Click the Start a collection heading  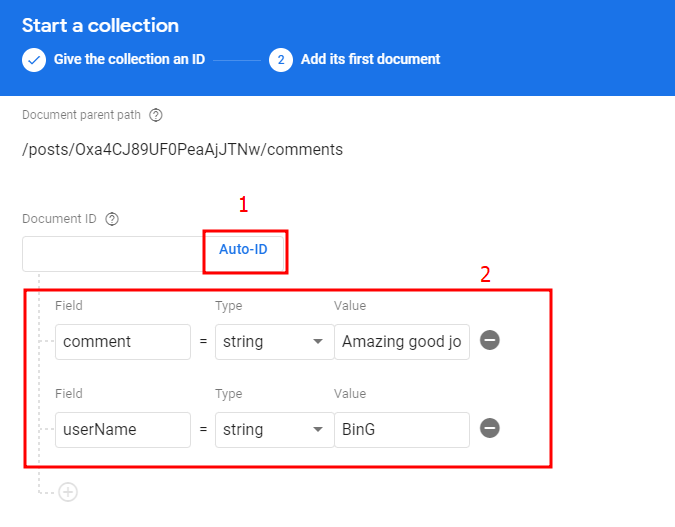coord(100,25)
